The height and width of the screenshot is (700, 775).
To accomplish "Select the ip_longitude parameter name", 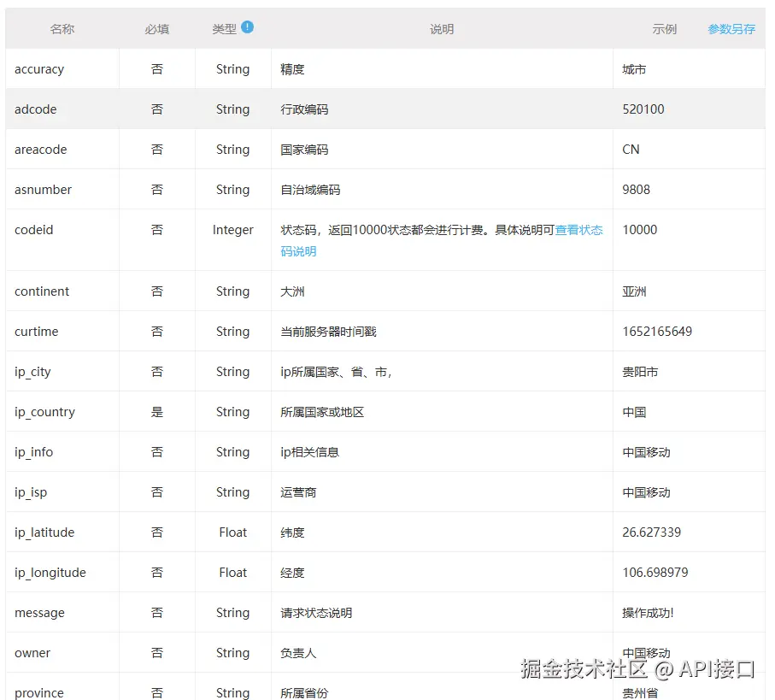I will coord(50,573).
